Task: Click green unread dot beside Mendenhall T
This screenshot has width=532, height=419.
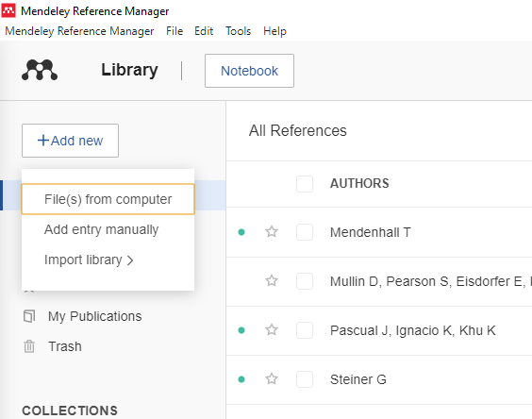Action: [241, 232]
